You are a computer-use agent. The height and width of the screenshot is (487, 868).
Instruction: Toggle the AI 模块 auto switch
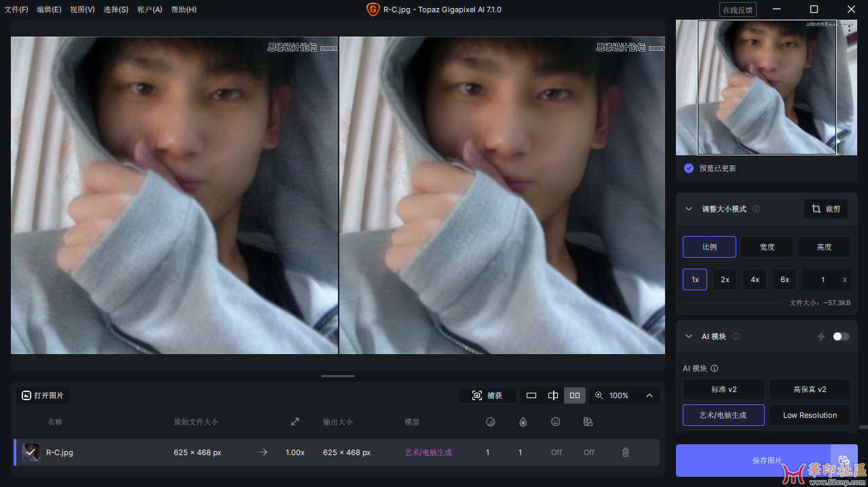point(841,336)
